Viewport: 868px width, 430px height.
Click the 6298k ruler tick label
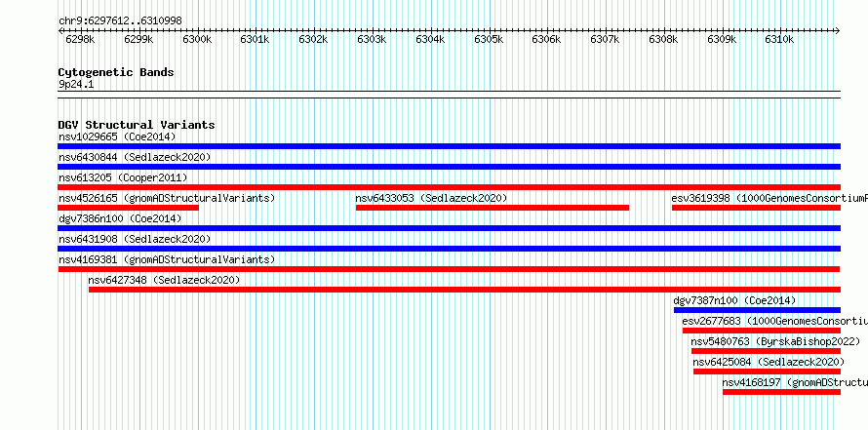coord(80,39)
